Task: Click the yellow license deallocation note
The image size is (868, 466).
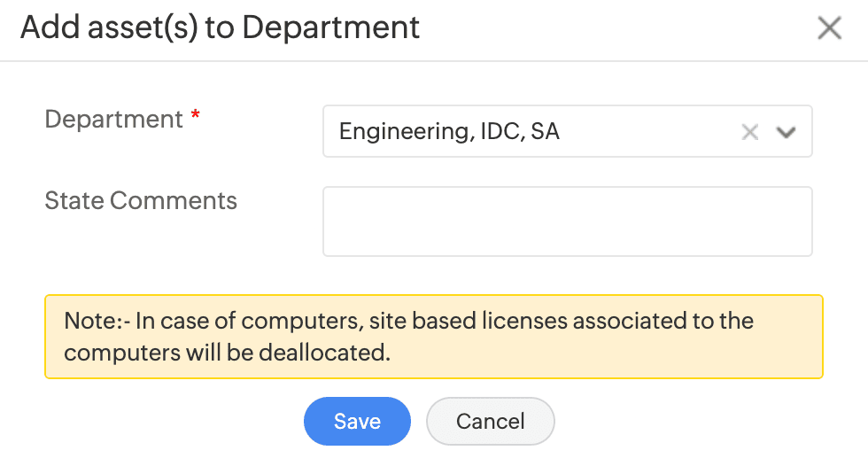Action: [x=434, y=337]
